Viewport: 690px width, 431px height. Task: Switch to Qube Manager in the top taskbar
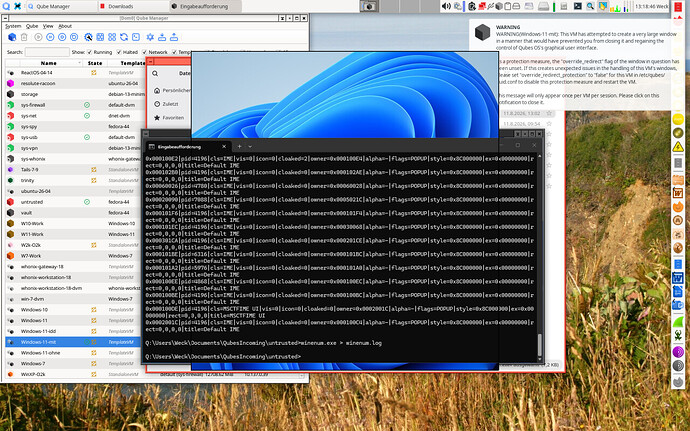coord(61,6)
